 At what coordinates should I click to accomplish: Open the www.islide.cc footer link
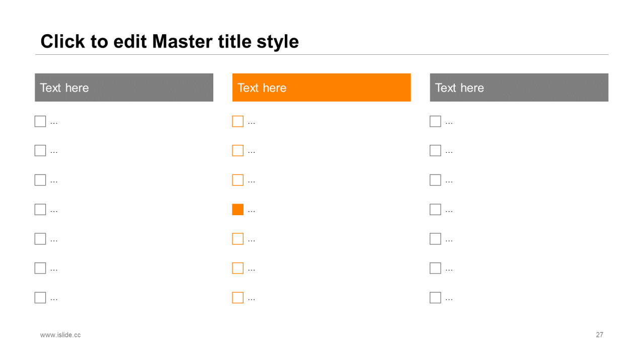point(60,335)
